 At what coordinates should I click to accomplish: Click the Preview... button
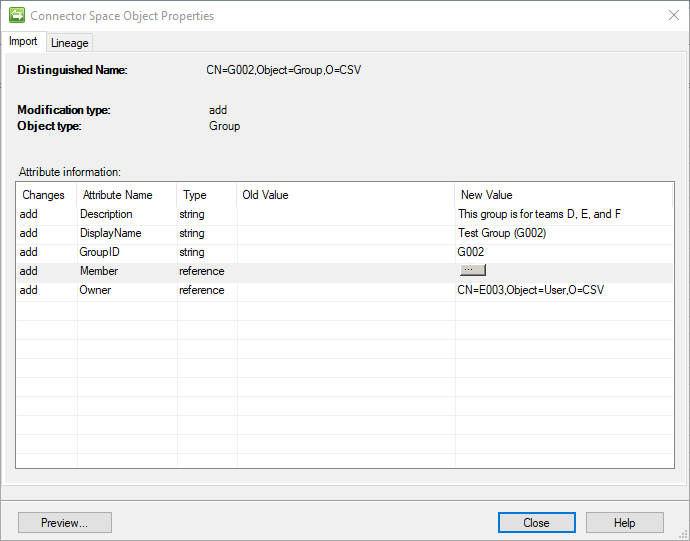(65, 523)
